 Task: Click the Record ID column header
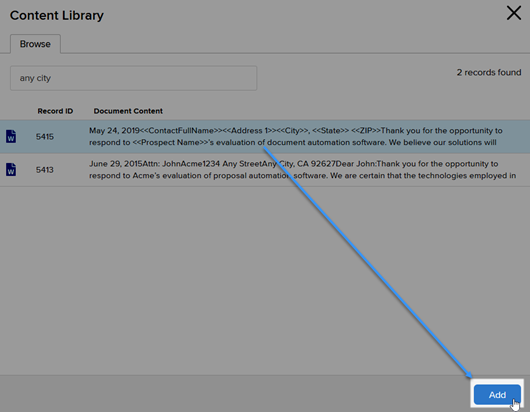click(x=55, y=111)
